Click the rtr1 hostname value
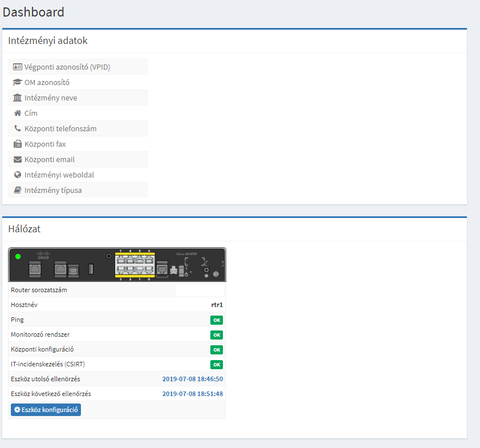 (x=217, y=305)
